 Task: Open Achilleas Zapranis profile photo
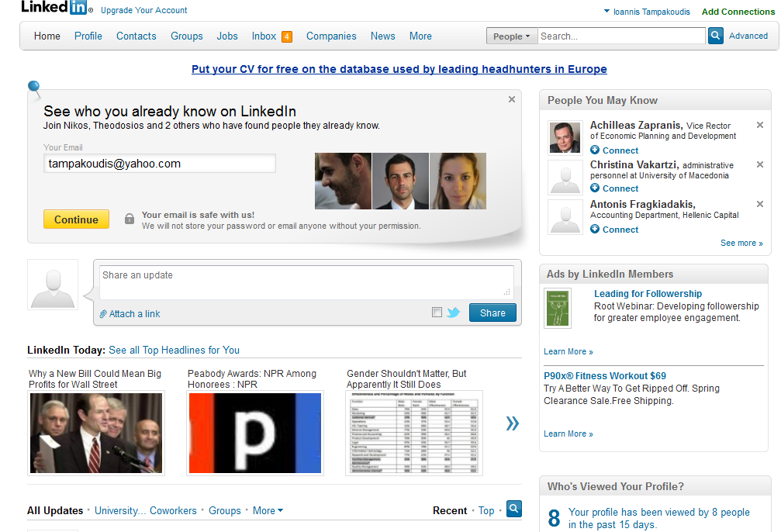click(565, 137)
